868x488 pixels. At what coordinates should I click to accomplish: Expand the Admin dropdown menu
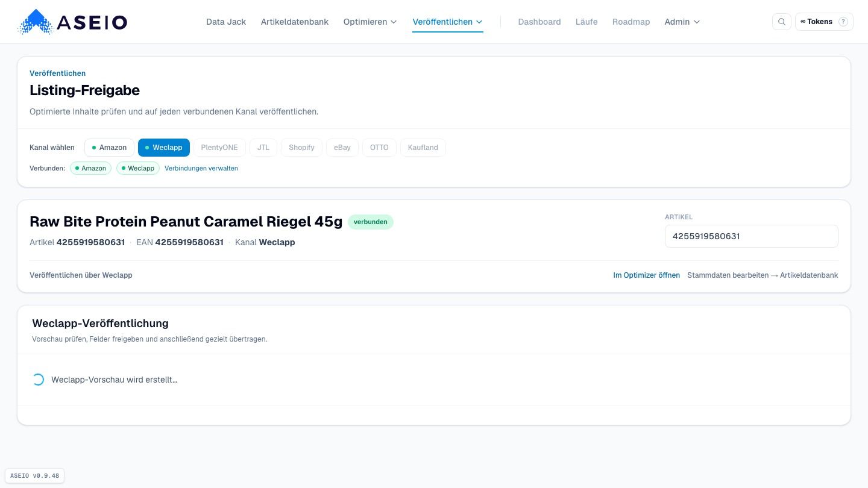point(682,22)
